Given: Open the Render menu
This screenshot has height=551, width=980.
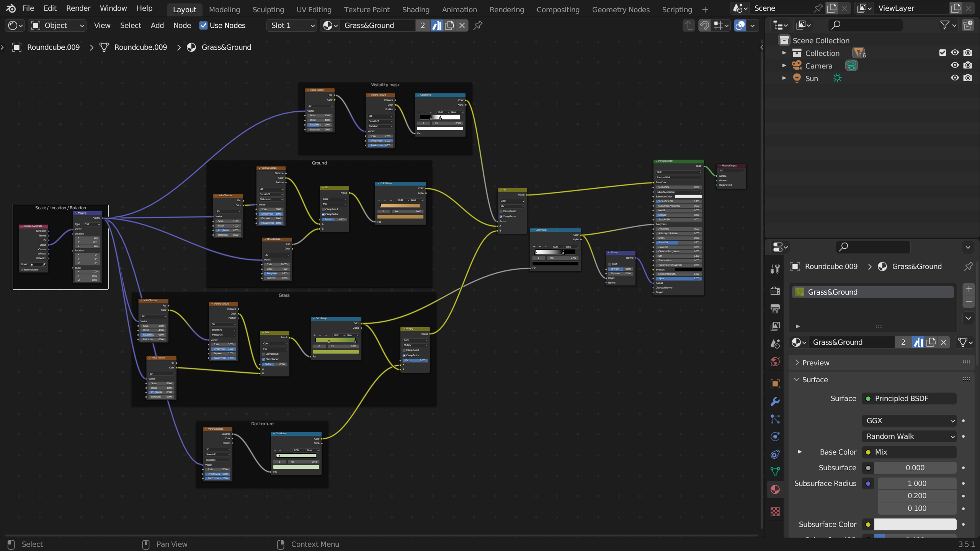Looking at the screenshot, I should 78,8.
